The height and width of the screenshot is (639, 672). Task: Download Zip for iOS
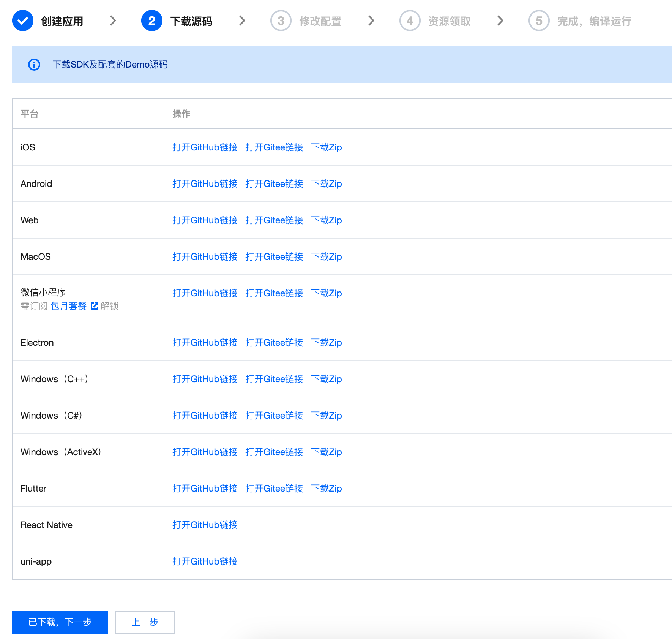[x=327, y=147]
